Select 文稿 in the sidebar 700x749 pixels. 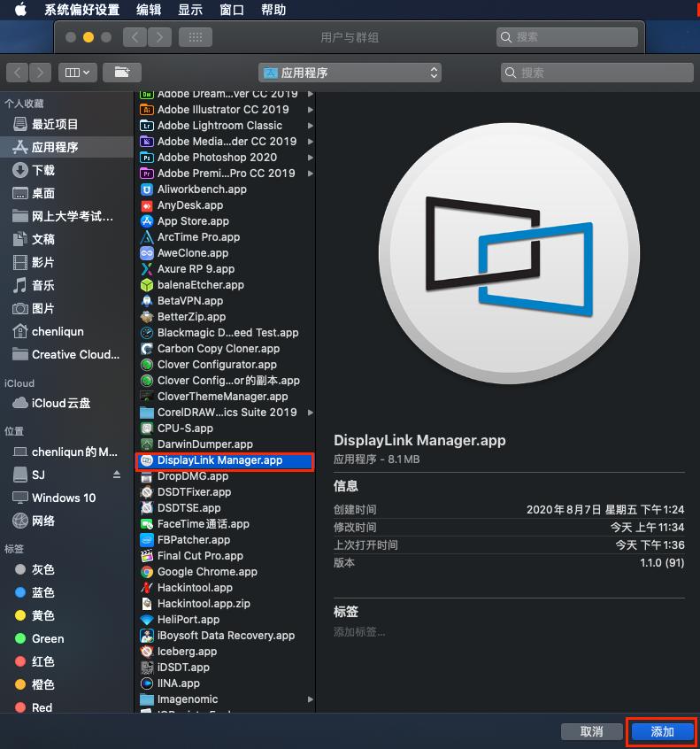coord(67,239)
